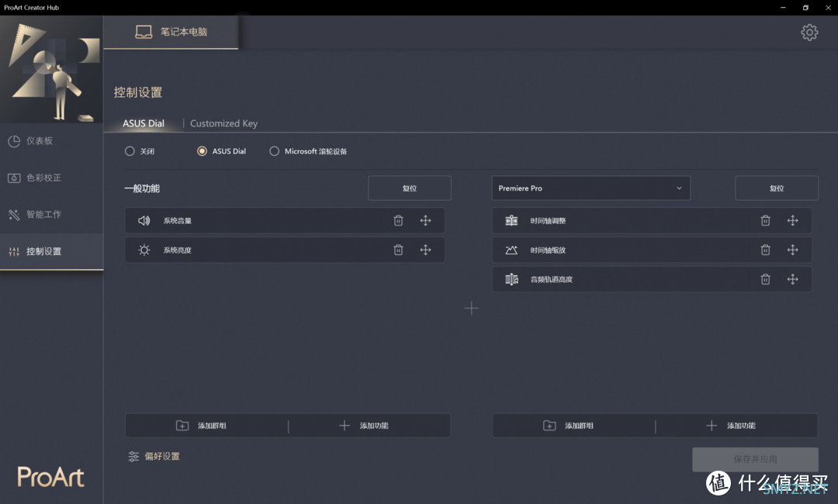Choose the Microsoft 滚轮设备 radio option

pos(274,151)
